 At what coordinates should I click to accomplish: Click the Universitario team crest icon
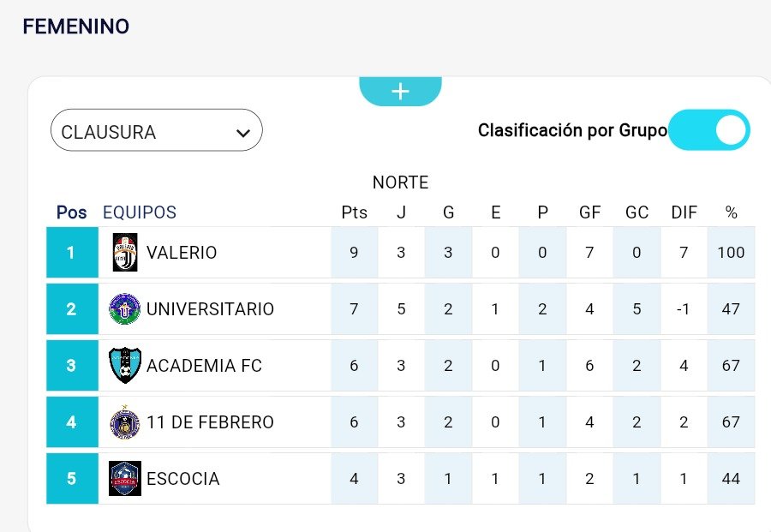point(125,309)
